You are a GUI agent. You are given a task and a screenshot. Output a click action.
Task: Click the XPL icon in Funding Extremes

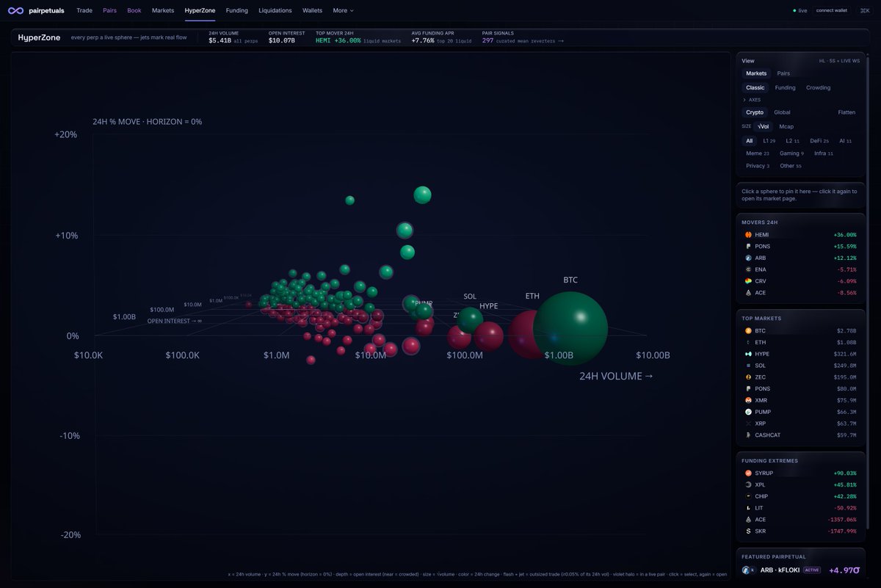748,485
